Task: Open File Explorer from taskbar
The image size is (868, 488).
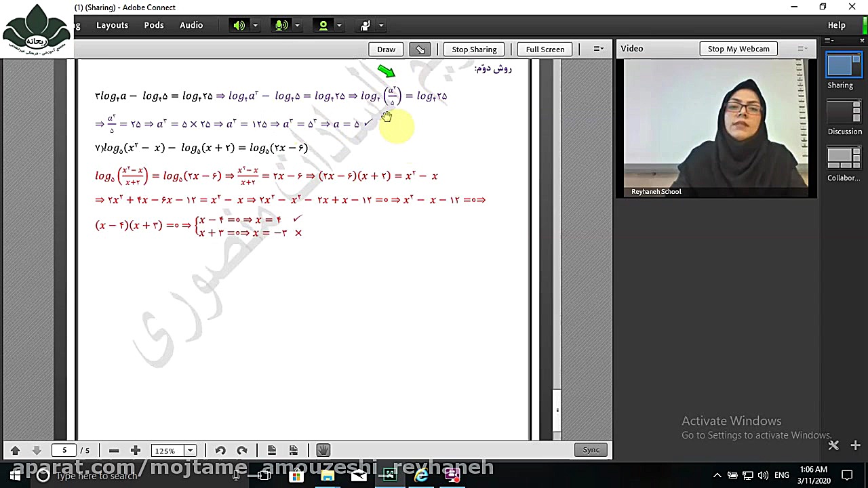Action: pyautogui.click(x=328, y=476)
